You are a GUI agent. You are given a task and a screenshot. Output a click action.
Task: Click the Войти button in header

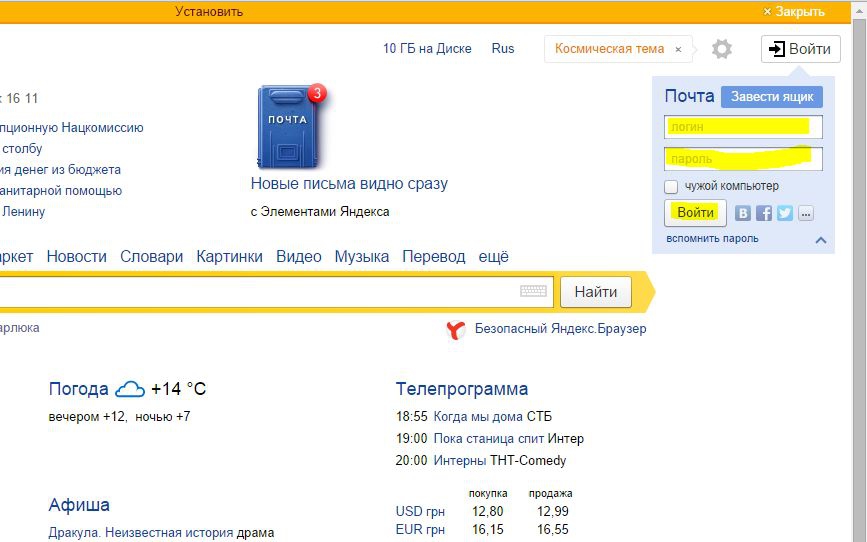tap(801, 49)
